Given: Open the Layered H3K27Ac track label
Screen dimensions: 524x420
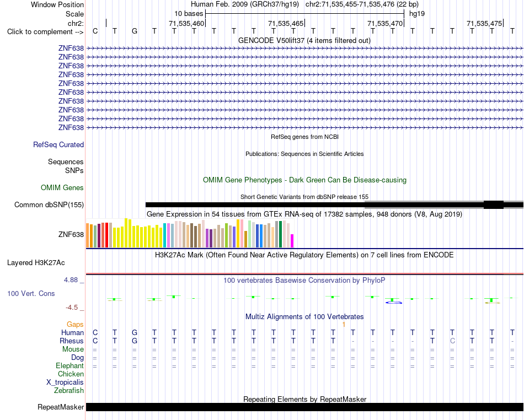Looking at the screenshot, I should click(x=36, y=263).
